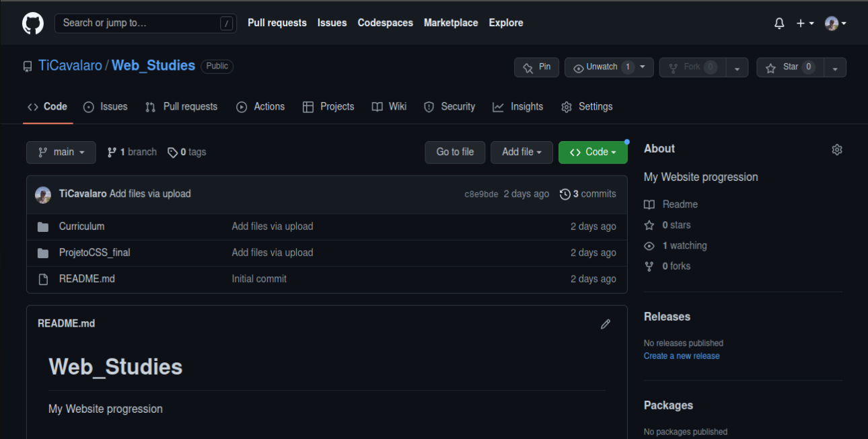The width and height of the screenshot is (868, 439).
Task: Open the TiCavalaro owner link in the repository title
Action: click(x=70, y=66)
